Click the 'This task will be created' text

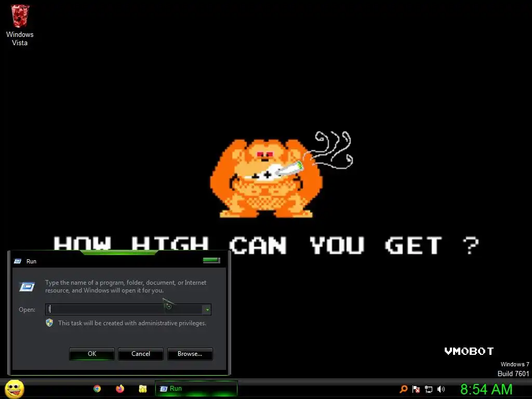[132, 323]
